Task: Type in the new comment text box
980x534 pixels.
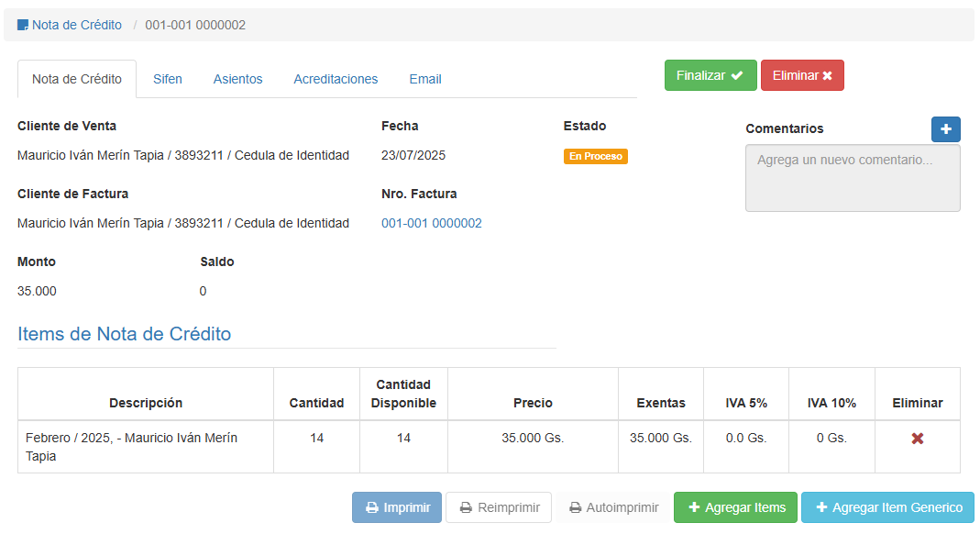Action: coord(853,178)
